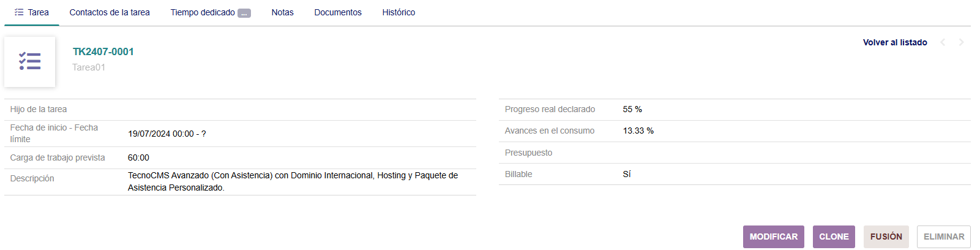Image resolution: width=980 pixels, height=250 pixels.
Task: Switch to the Documentos tab
Action: (x=338, y=12)
